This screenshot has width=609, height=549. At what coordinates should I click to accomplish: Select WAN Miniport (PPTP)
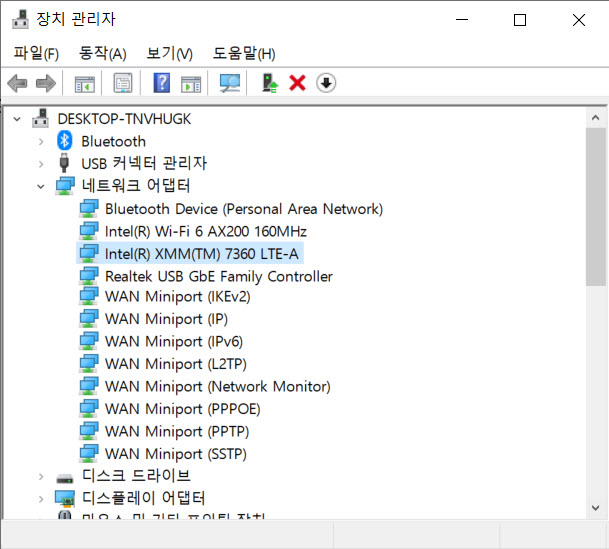pyautogui.click(x=177, y=432)
